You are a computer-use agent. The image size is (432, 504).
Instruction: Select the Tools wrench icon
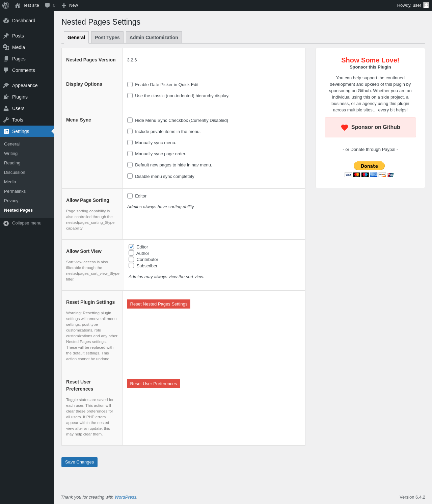coord(6,120)
